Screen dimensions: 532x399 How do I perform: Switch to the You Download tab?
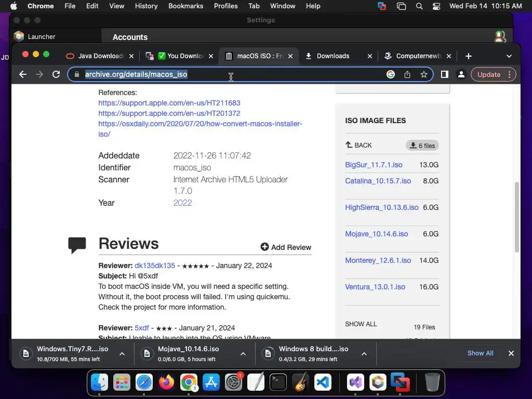pyautogui.click(x=180, y=56)
